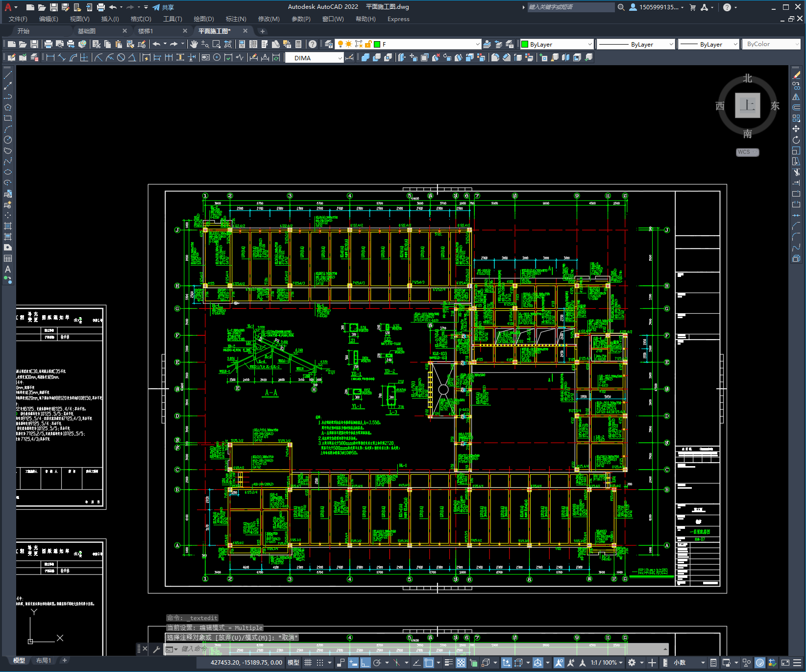Toggle polar tracking in status bar
This screenshot has width=806, height=672.
[x=377, y=663]
